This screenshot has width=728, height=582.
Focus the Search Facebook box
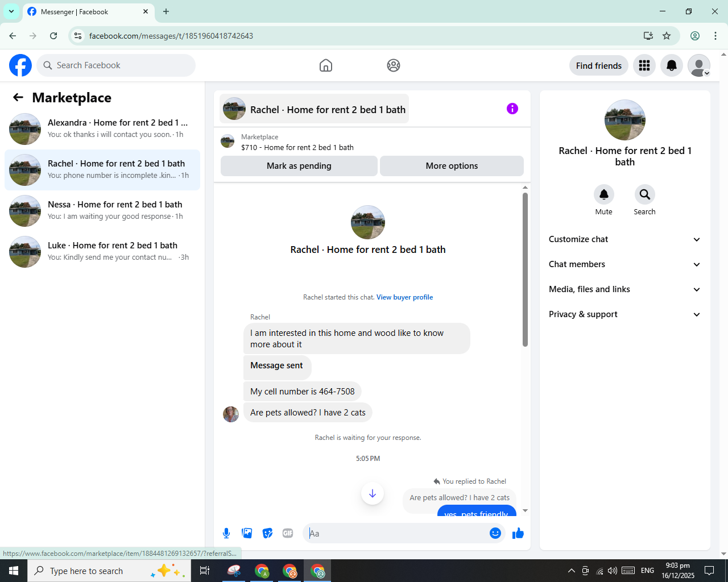116,65
